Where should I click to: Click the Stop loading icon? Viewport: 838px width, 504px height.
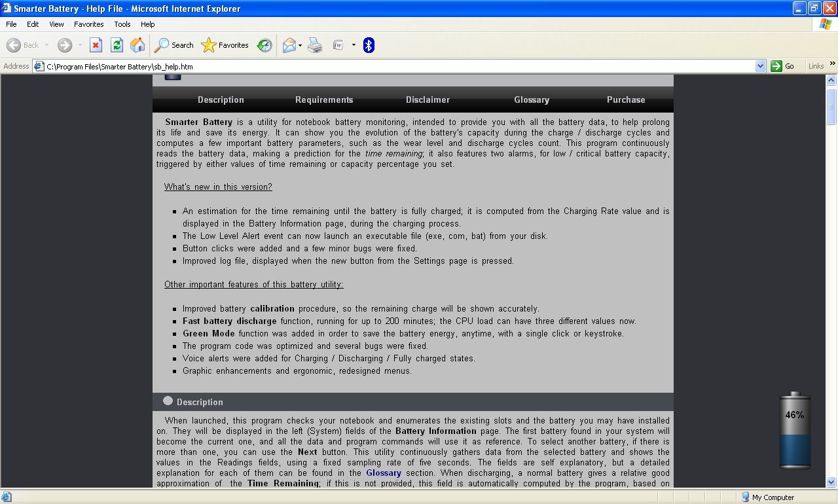point(96,45)
